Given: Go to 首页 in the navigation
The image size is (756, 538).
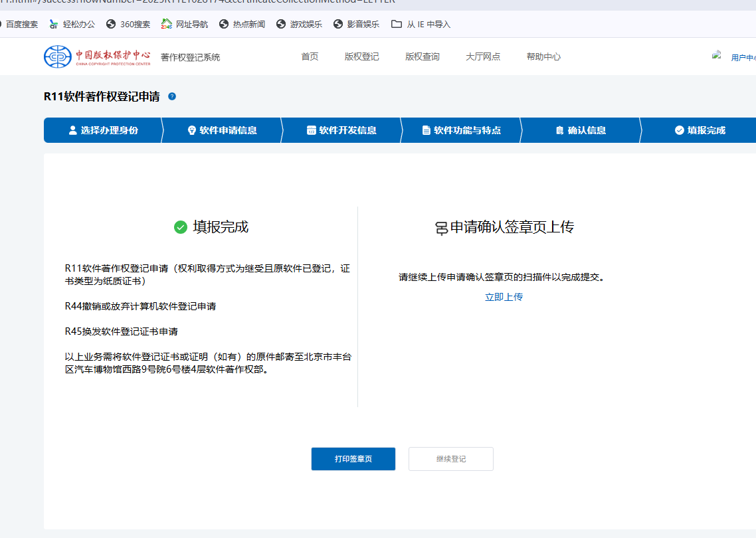Looking at the screenshot, I should (310, 56).
